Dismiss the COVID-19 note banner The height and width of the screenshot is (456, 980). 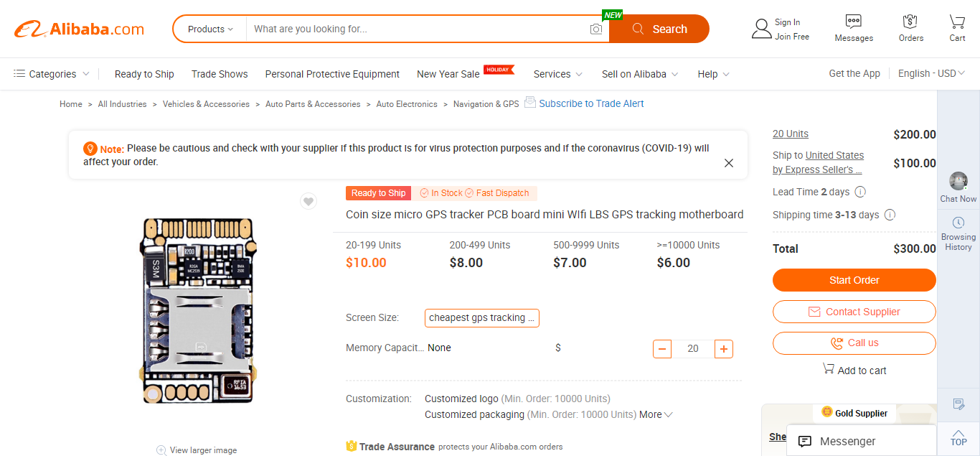[x=729, y=163]
